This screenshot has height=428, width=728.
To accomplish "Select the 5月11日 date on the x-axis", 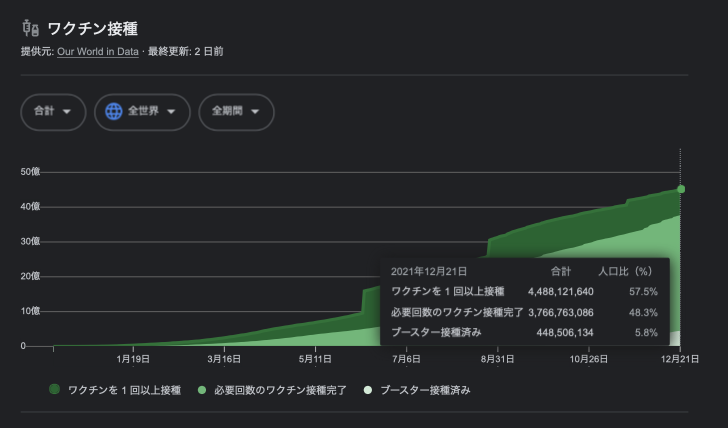I will click(x=315, y=359).
